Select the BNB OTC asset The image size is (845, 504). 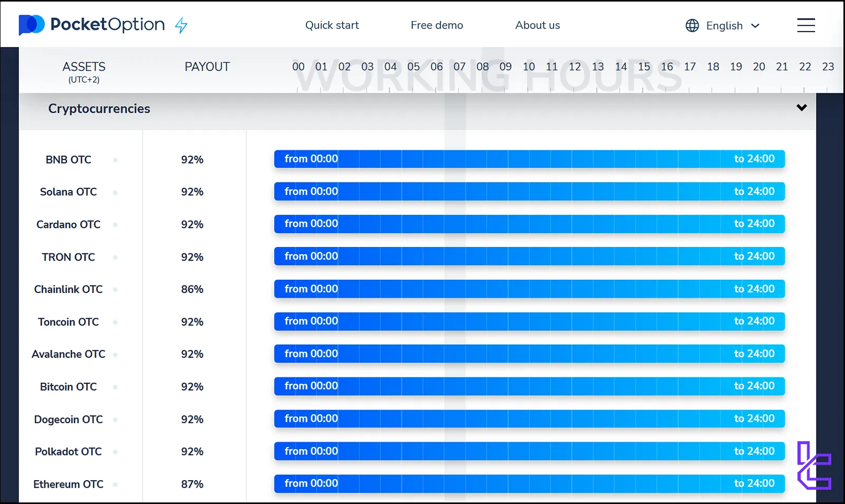pyautogui.click(x=68, y=159)
